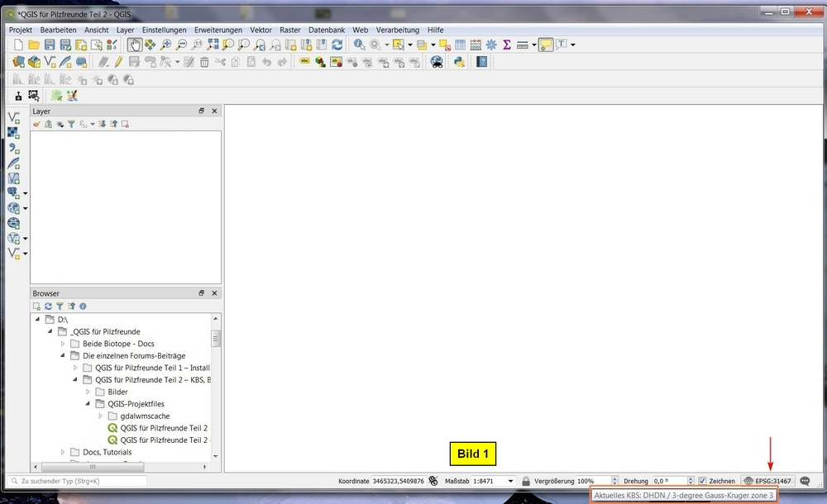
Task: Toggle the mouse extents display button
Action: tap(433, 481)
